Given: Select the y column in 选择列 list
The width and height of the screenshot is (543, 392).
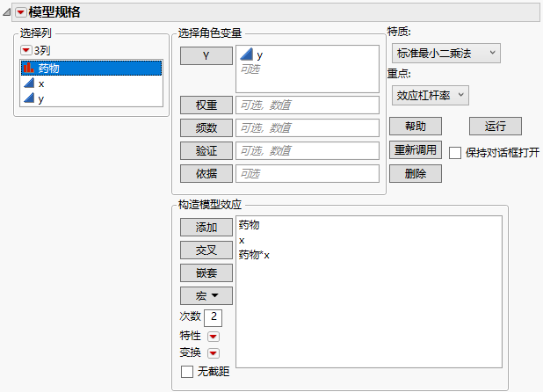Looking at the screenshot, I should point(91,99).
